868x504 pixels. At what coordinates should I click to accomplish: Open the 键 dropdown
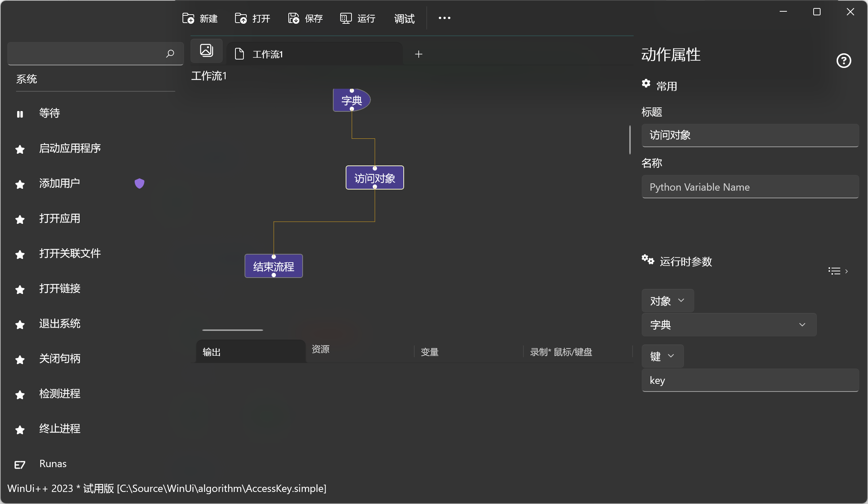click(x=662, y=356)
